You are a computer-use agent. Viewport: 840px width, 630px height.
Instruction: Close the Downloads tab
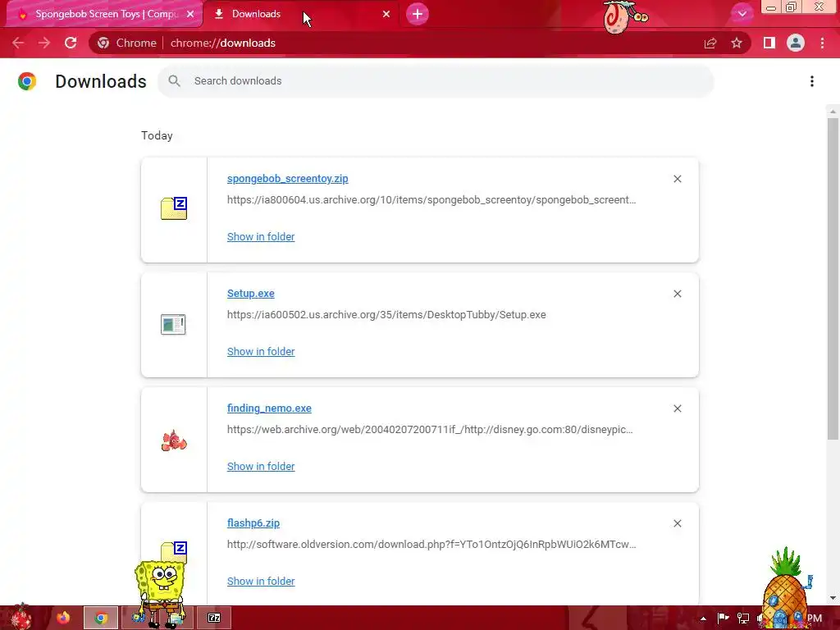(x=386, y=14)
